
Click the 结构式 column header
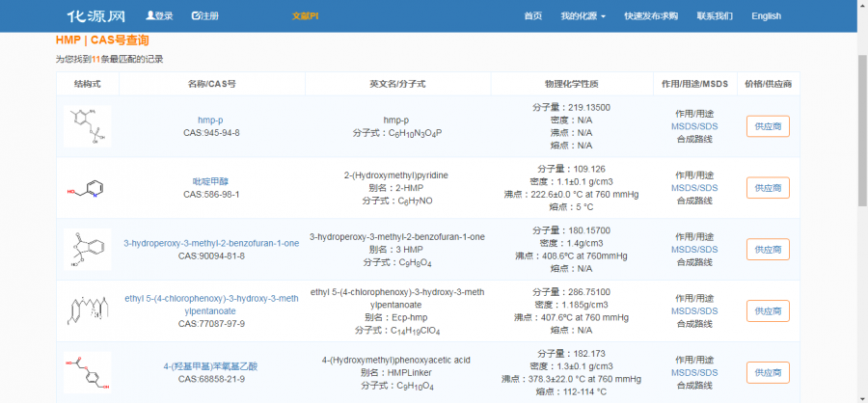point(88,84)
